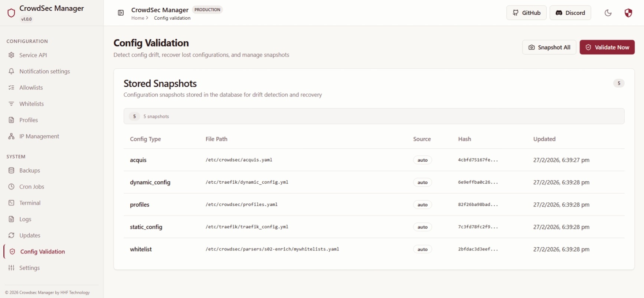Viewport: 644px width, 298px height.
Task: Click the Service API gear icon
Action: click(x=12, y=55)
